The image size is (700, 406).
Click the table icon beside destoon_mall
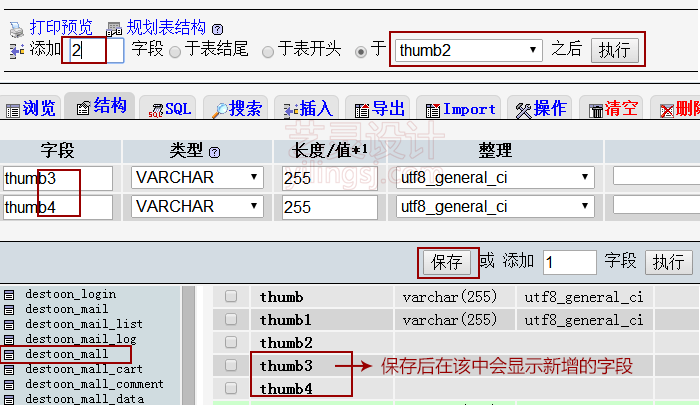[x=9, y=355]
